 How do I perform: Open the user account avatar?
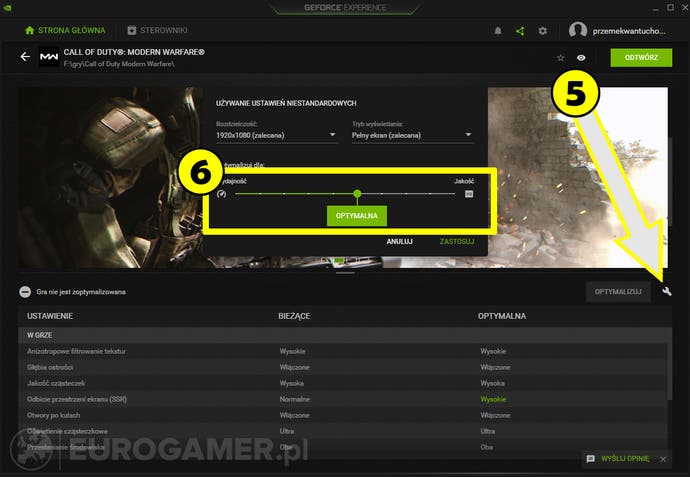coord(577,30)
